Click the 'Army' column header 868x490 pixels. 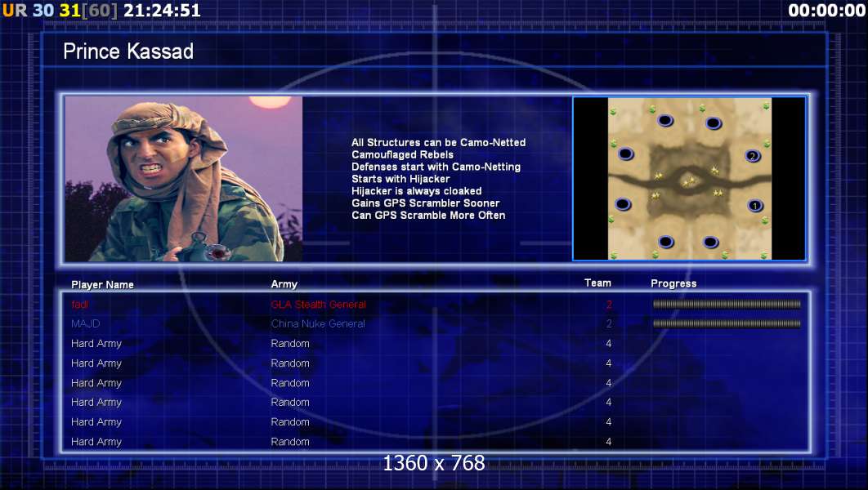(284, 283)
